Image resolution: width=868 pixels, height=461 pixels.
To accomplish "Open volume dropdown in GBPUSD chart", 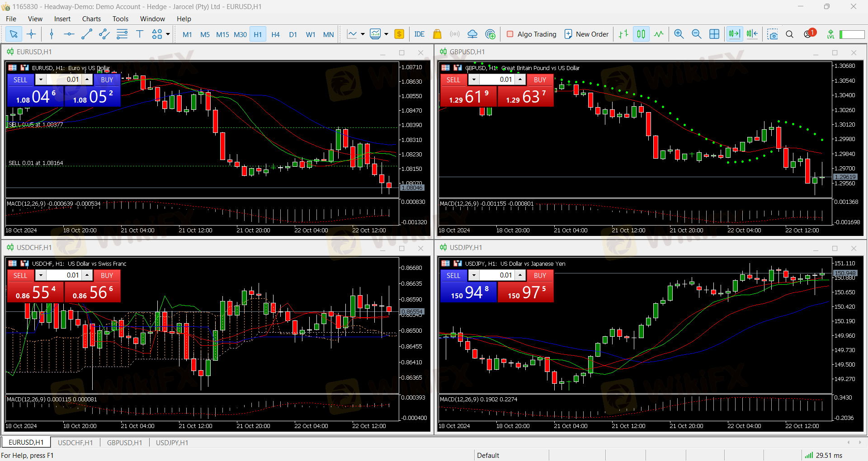I will coord(474,80).
